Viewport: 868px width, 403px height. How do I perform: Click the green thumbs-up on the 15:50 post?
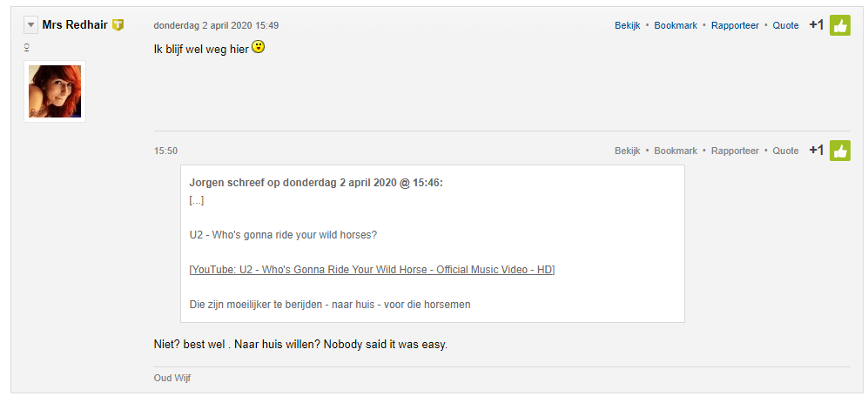[839, 151]
